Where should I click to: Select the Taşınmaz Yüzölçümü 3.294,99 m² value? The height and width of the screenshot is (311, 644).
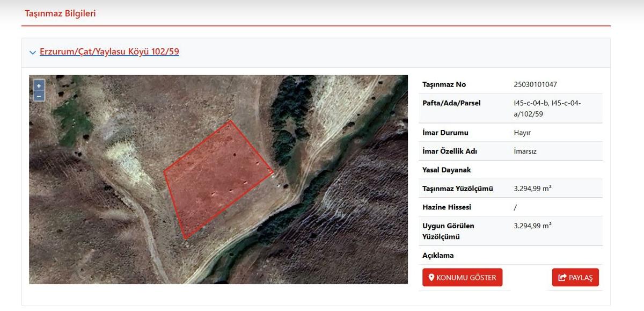coord(532,189)
